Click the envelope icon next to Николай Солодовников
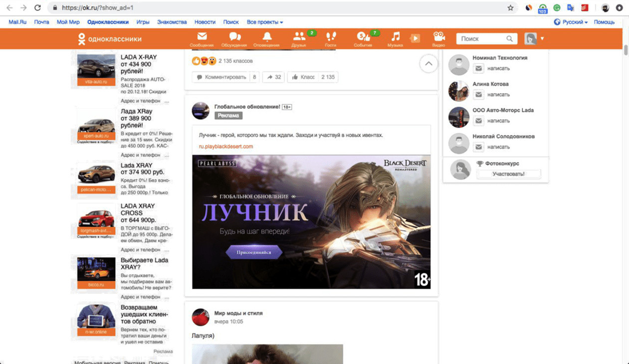Screen dimensions: 629x364 pos(478,147)
